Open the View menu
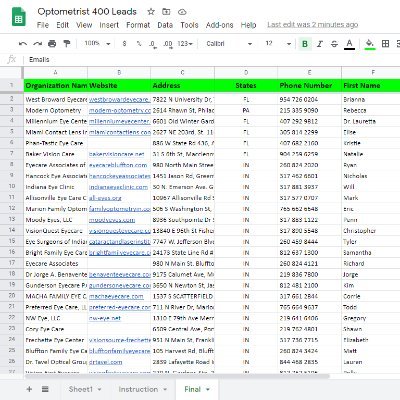 pyautogui.click(x=84, y=25)
